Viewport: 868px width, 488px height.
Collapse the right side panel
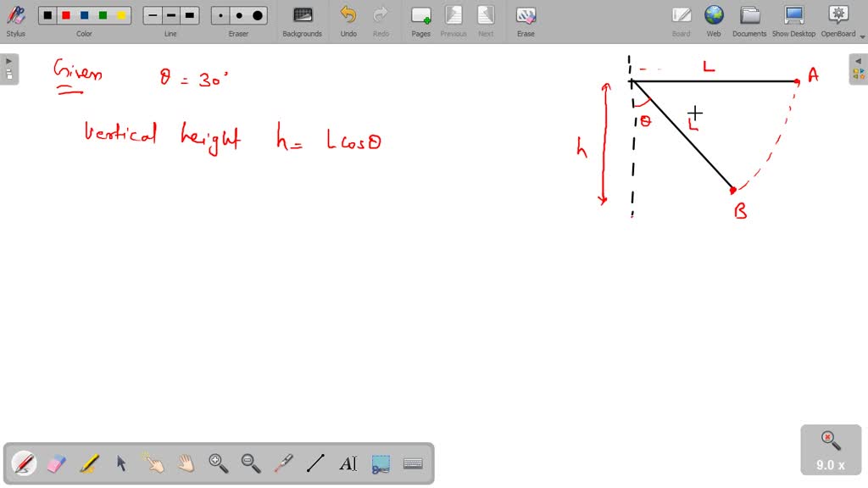click(x=859, y=59)
